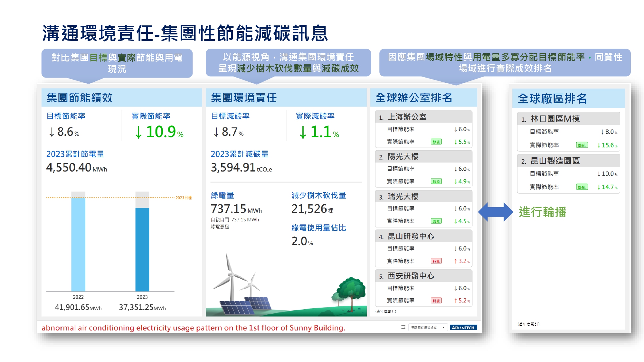Viewport: 644px width, 362px height.
Task: Click the filter settings sliders icon
Action: (x=403, y=327)
